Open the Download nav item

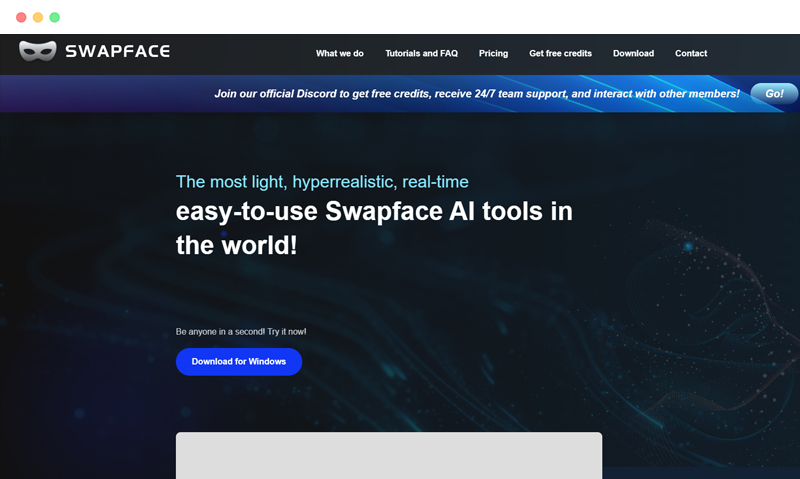(x=633, y=54)
